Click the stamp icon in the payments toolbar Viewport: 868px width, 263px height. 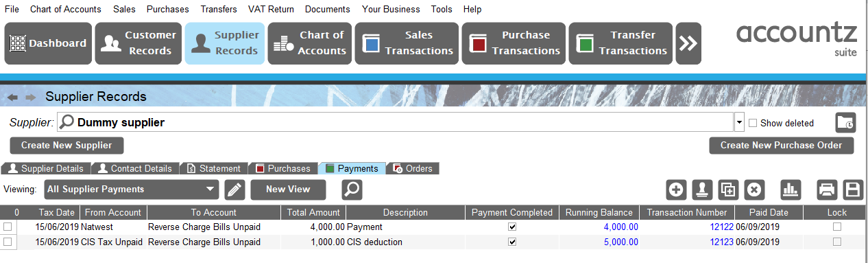click(x=701, y=190)
